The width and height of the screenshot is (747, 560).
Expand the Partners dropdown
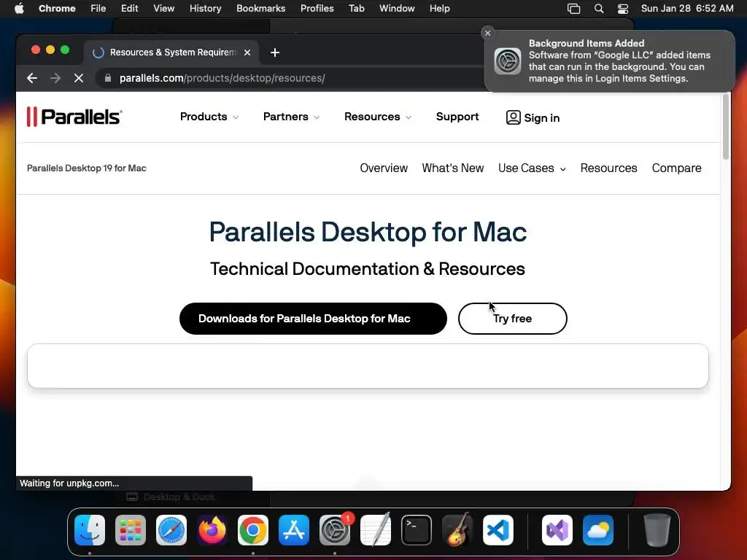pos(291,117)
